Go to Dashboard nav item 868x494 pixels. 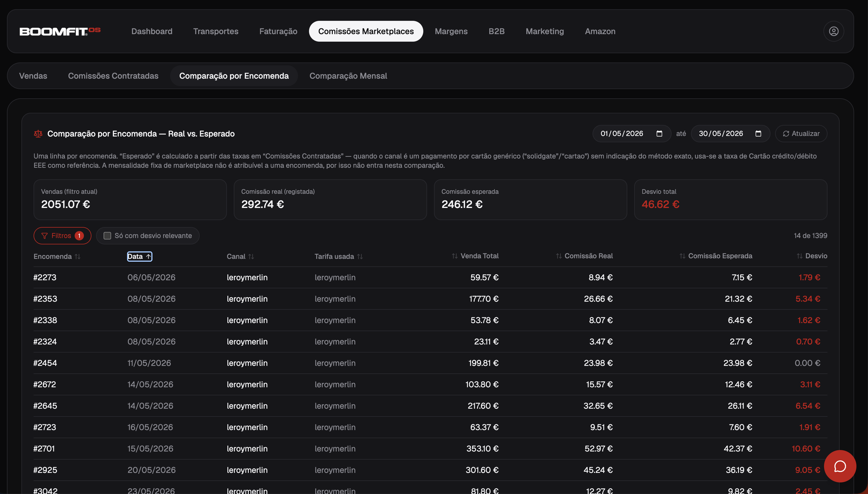[x=152, y=31]
